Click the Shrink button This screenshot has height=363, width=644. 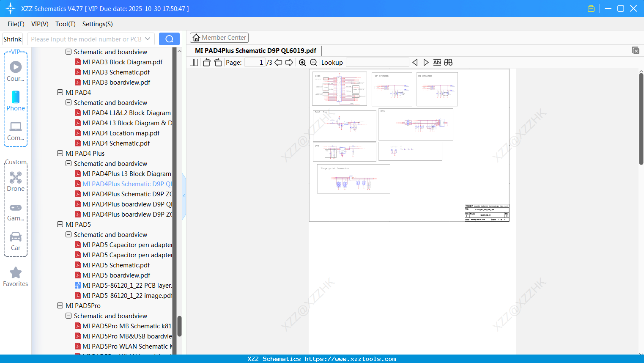[12, 39]
